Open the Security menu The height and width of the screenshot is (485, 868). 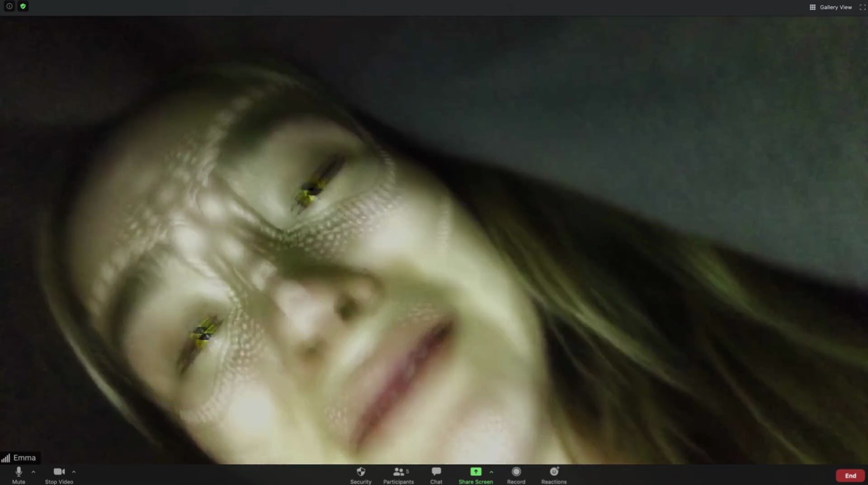point(361,475)
